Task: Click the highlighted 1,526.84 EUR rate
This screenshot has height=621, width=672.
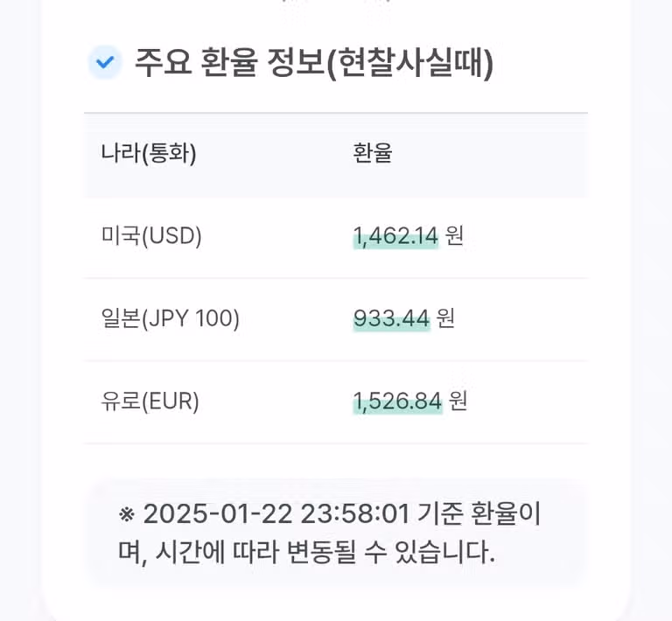Action: coord(397,401)
